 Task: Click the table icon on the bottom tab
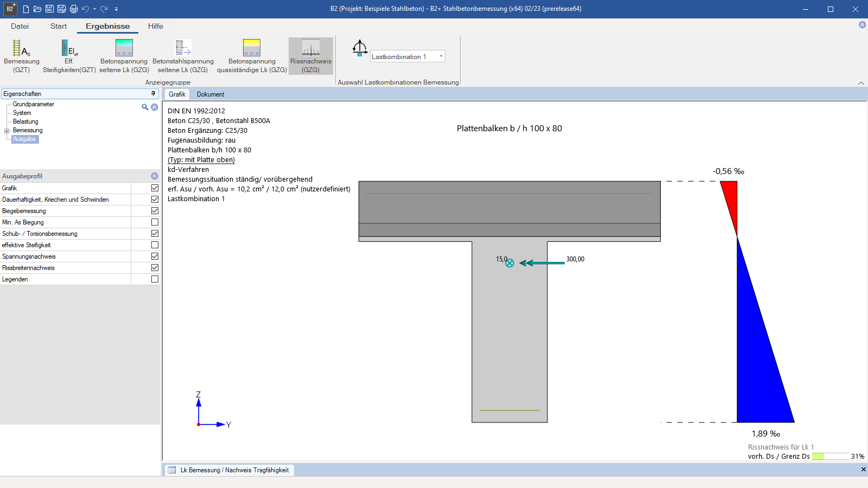172,470
